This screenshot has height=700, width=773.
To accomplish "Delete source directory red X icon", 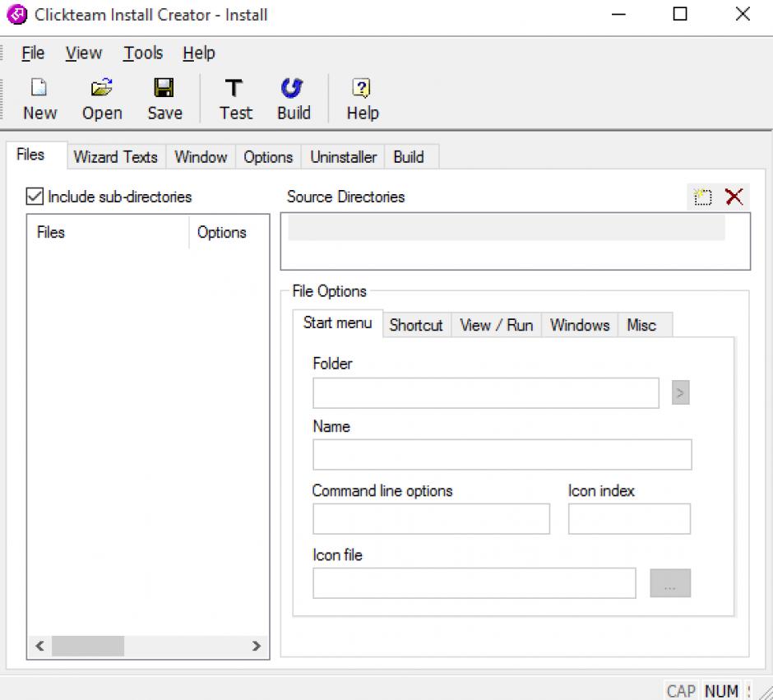I will click(734, 197).
